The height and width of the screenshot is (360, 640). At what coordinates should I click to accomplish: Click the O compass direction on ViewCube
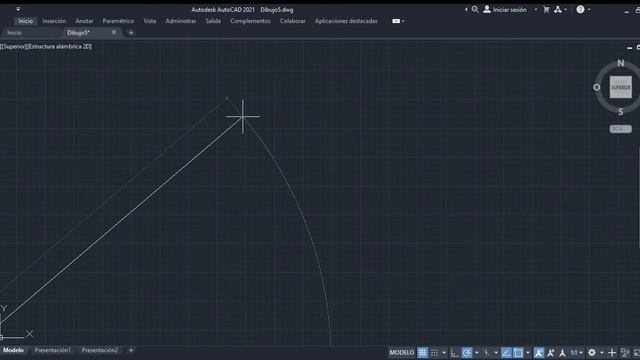coord(597,87)
